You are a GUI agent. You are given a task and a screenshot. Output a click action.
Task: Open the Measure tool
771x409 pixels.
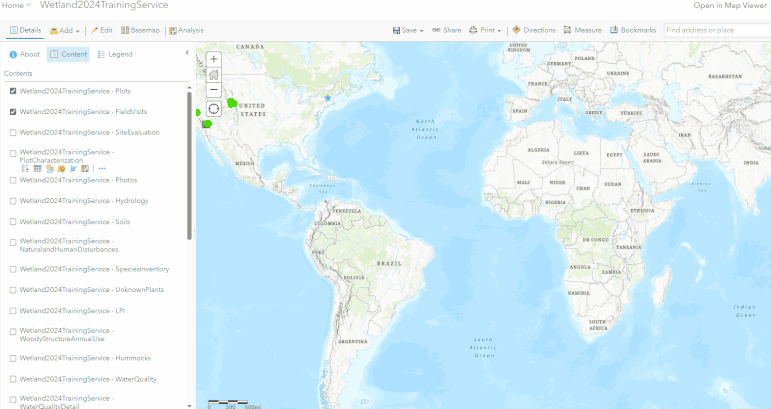coord(582,30)
